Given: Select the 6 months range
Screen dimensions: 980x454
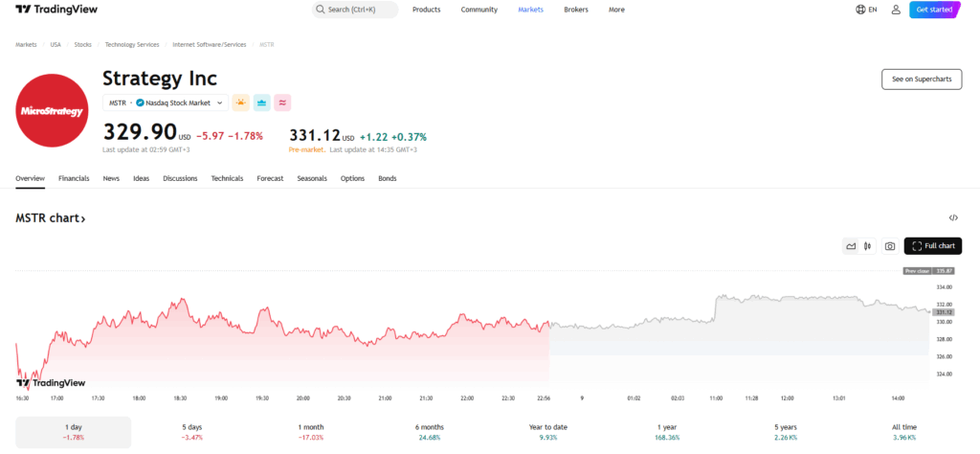Looking at the screenshot, I should tap(430, 432).
